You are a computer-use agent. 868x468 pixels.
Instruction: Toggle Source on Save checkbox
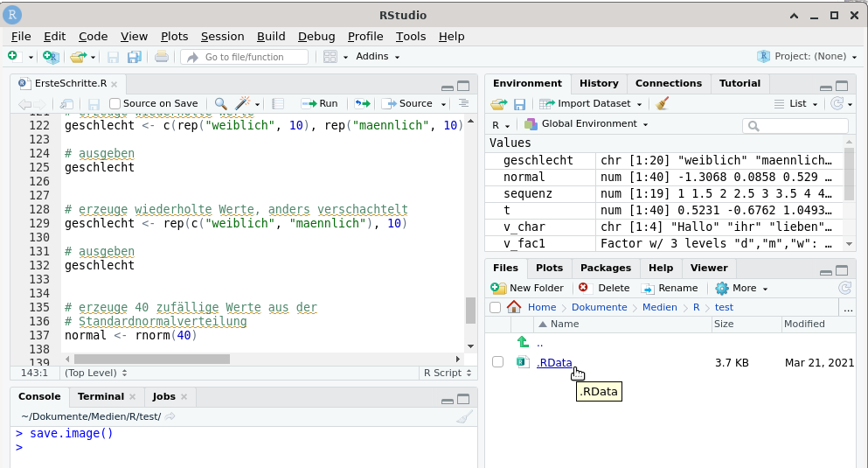pyautogui.click(x=115, y=103)
